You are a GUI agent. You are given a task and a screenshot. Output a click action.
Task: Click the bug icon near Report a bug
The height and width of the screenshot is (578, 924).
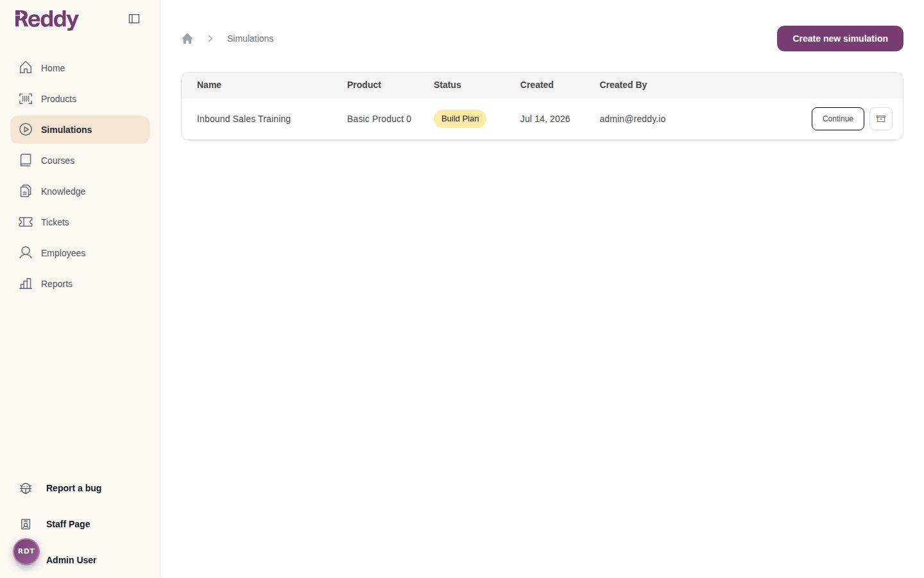coord(26,488)
